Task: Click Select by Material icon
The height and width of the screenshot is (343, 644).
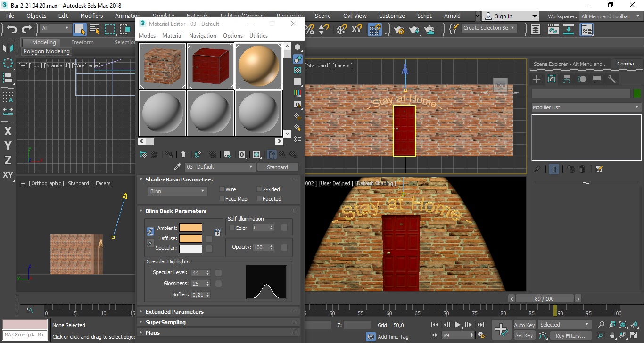Action: click(x=297, y=127)
